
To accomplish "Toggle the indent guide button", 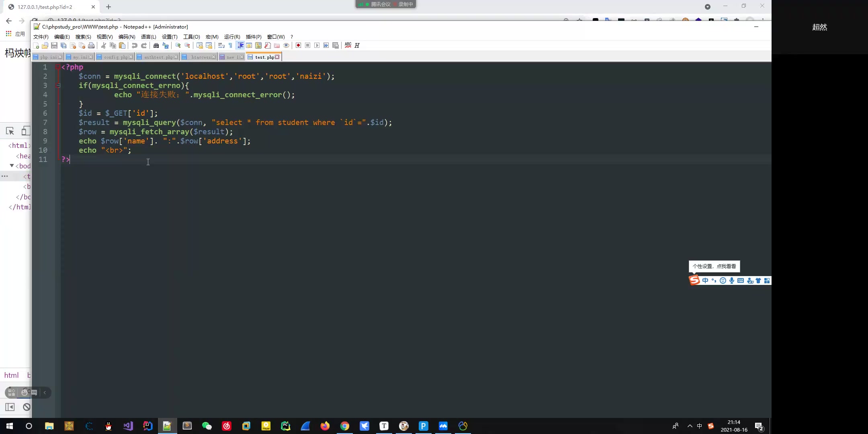I will pos(240,45).
